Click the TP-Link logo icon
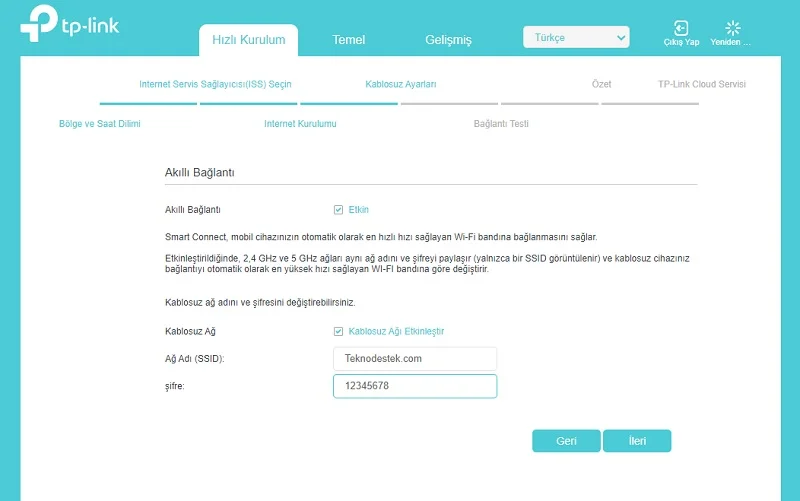The height and width of the screenshot is (501, 800). 39,25
